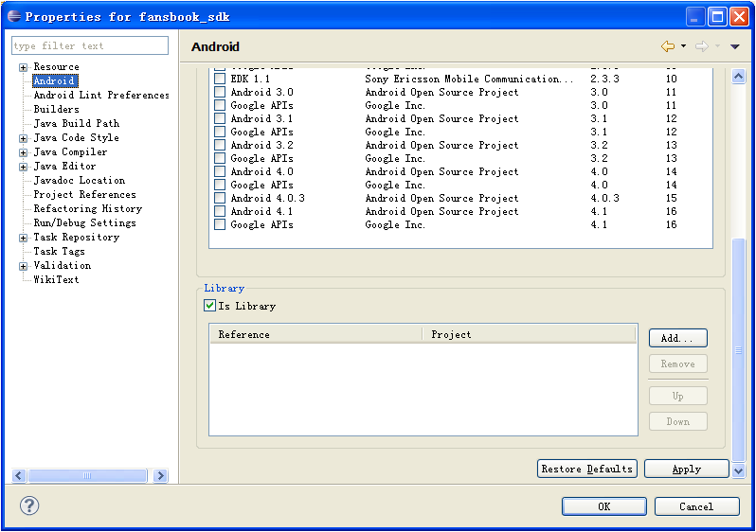Uncheck the Is Library checkbox
The height and width of the screenshot is (532, 756).
pyautogui.click(x=209, y=305)
